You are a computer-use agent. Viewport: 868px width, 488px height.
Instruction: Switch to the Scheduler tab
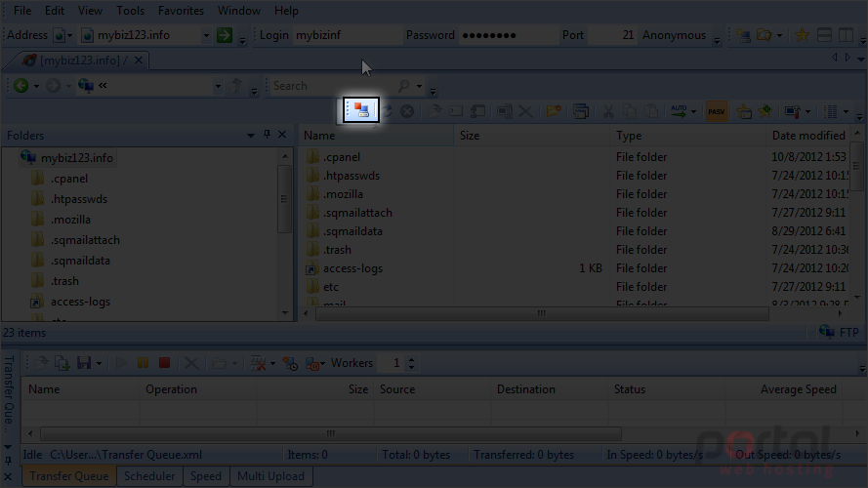click(x=149, y=476)
